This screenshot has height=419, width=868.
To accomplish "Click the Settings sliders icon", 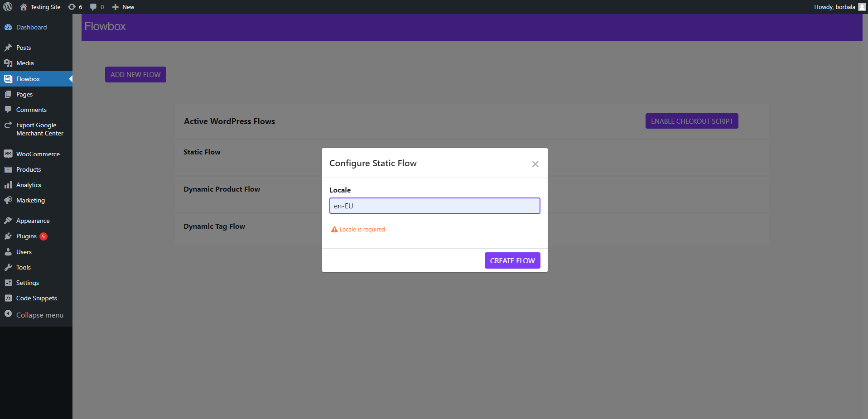I will pos(8,283).
